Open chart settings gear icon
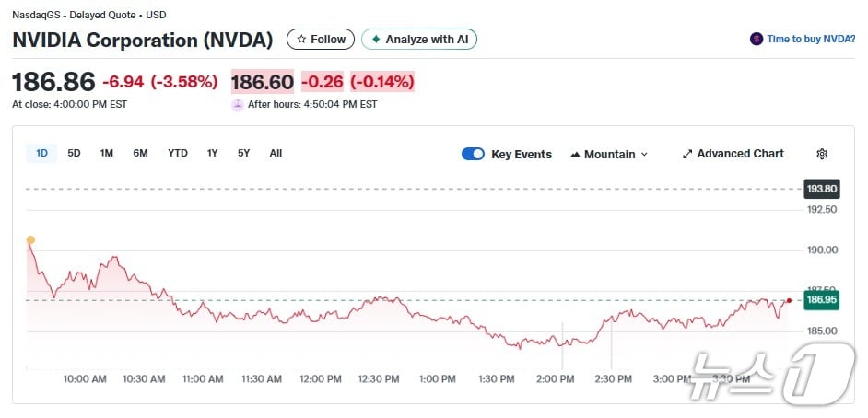Viewport: 868px width, 418px height. pyautogui.click(x=822, y=154)
